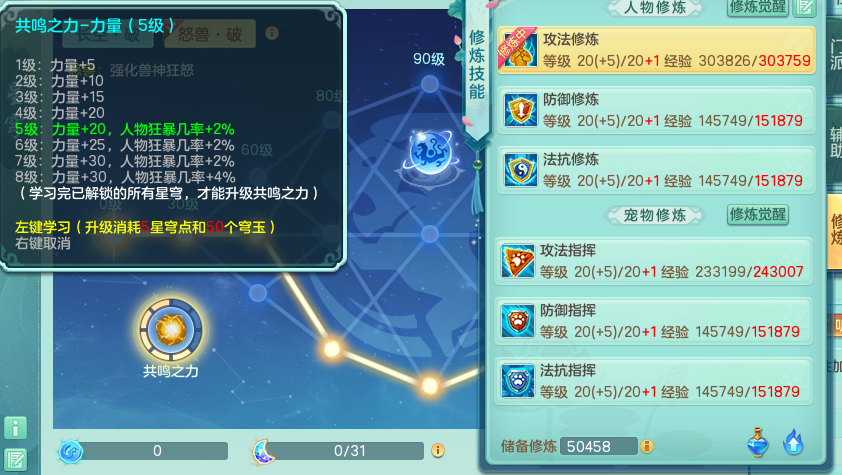Viewport: 842px width, 475px height.
Task: Click the 防御指挥 paw shield icon
Action: coord(517,321)
